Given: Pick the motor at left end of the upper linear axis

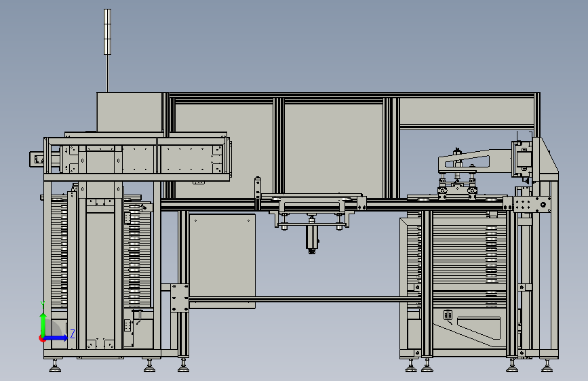Looking at the screenshot, I should [x=37, y=159].
